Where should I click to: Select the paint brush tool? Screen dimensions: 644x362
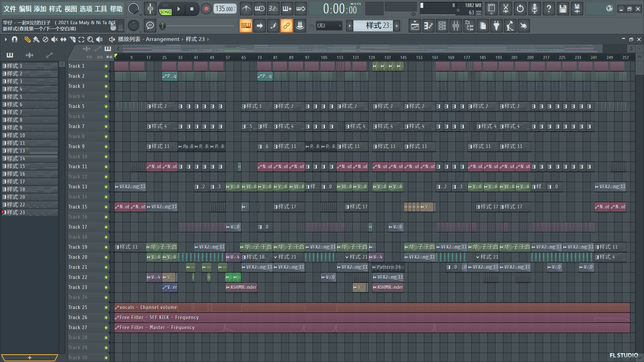coord(36,40)
